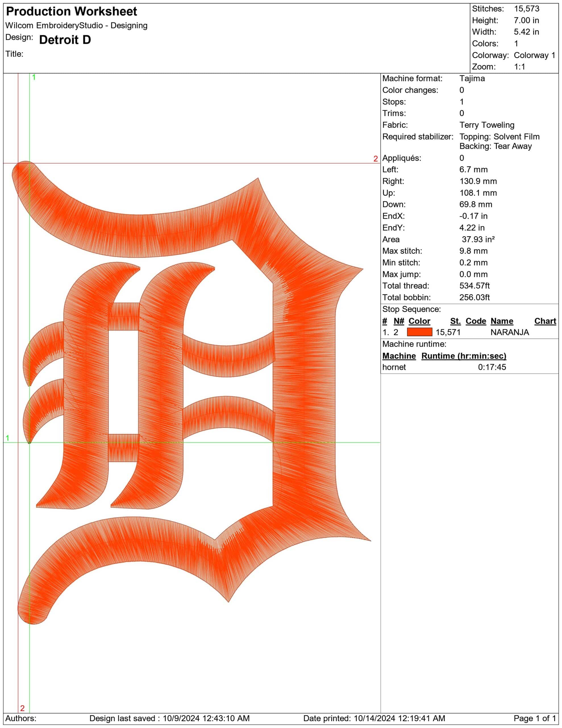Click stitch count '15,571' in stop sequence
Screen dimensions: 562x728
(x=448, y=333)
